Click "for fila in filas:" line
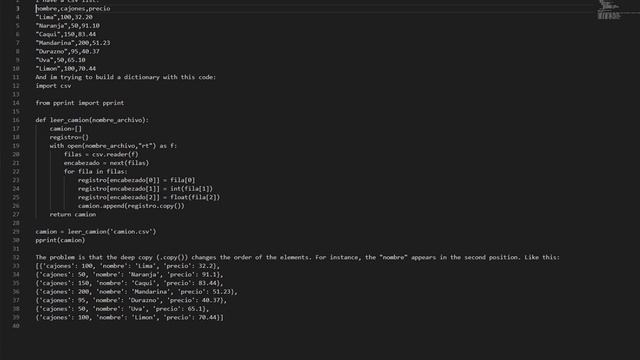This screenshot has height=360, width=640. (96, 171)
